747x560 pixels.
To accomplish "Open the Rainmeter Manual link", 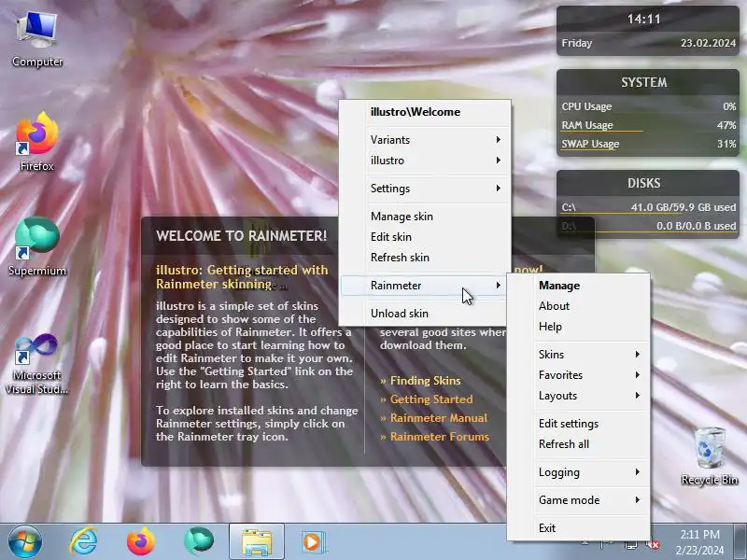I will point(433,417).
